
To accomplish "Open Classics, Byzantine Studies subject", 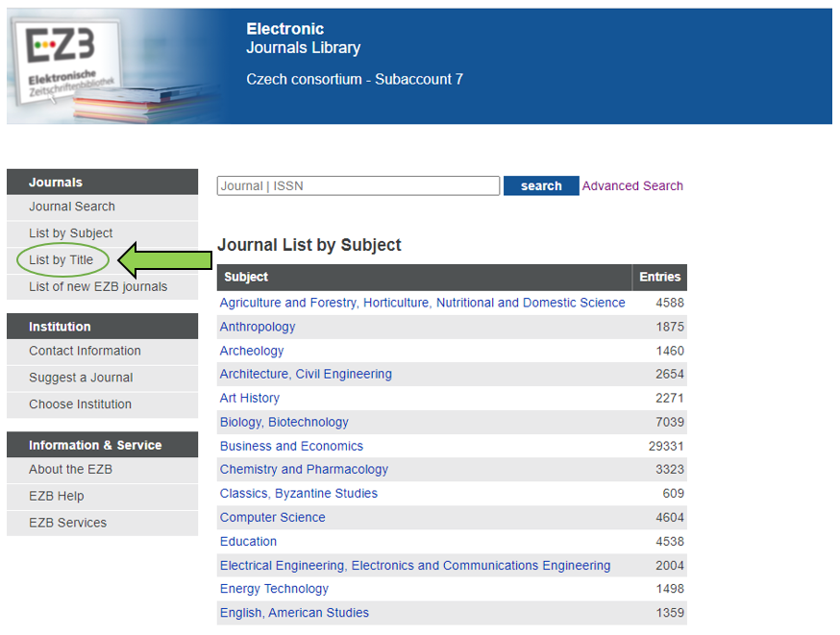I will [298, 494].
